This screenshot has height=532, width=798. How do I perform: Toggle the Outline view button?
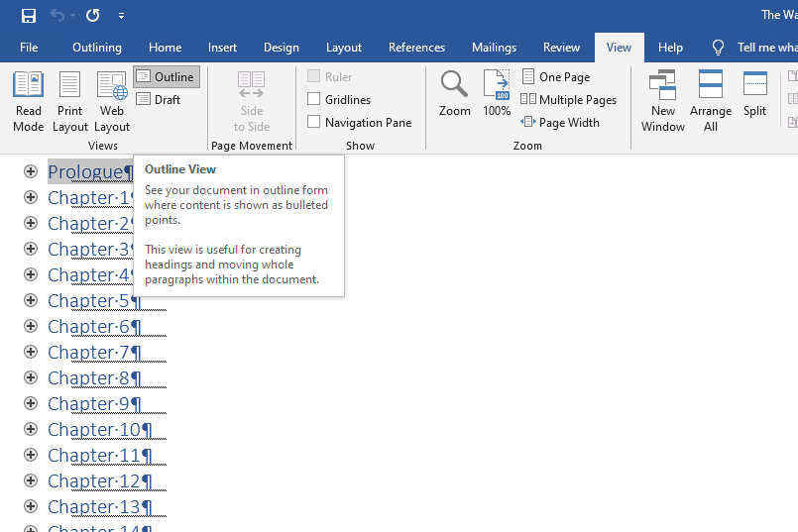[167, 77]
